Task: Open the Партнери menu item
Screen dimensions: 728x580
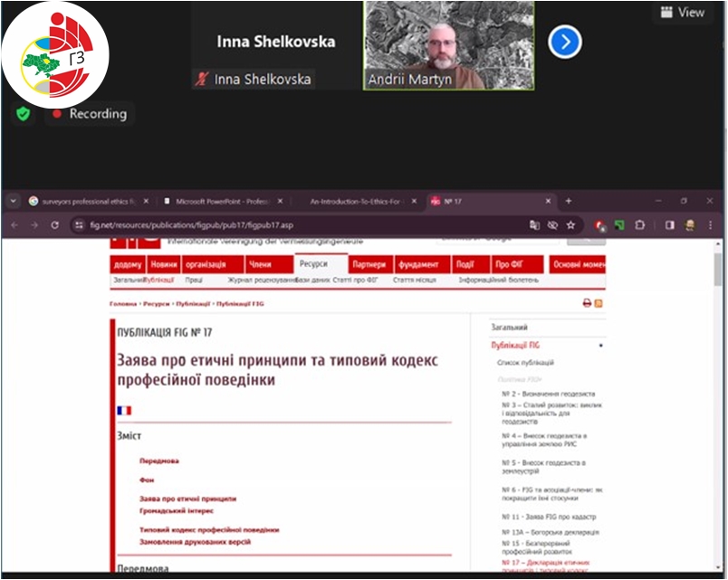Action: pyautogui.click(x=370, y=264)
